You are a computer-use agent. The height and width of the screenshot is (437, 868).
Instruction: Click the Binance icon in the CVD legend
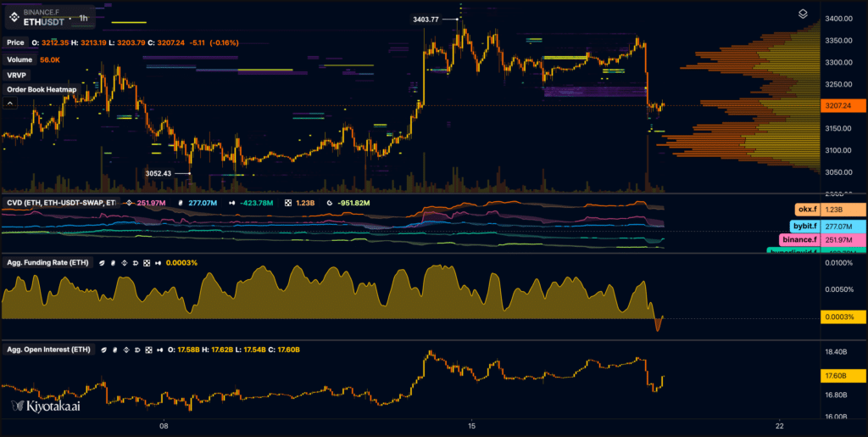pos(129,204)
